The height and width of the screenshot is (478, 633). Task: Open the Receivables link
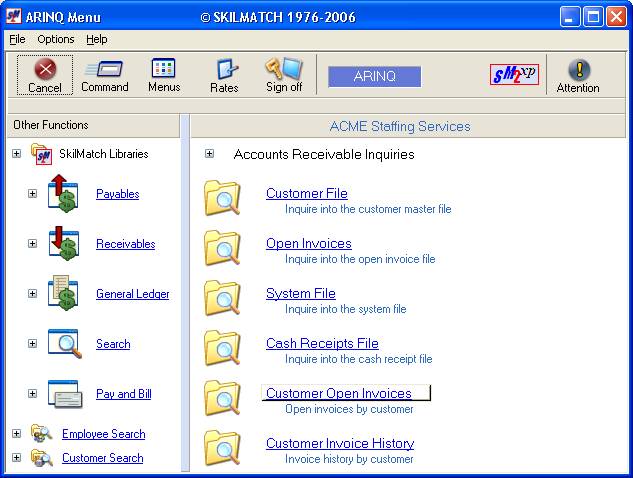coord(126,244)
